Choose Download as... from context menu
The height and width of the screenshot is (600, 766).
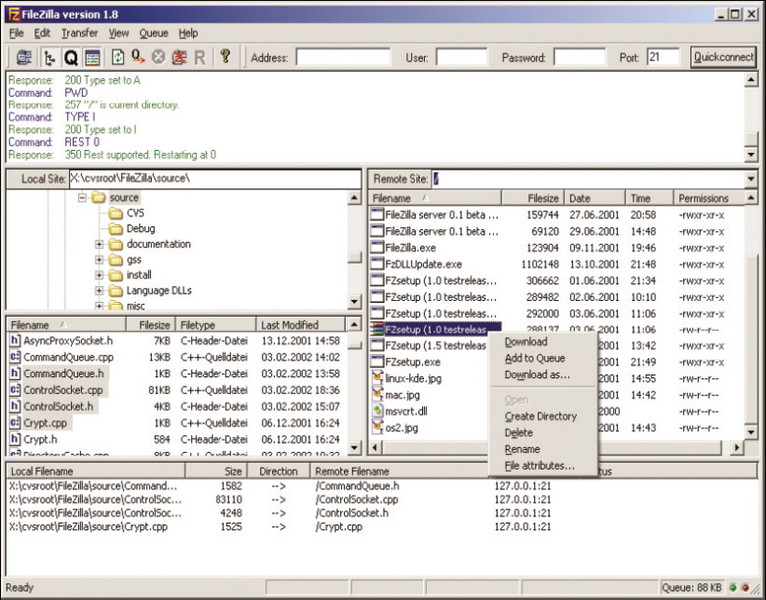click(x=537, y=375)
